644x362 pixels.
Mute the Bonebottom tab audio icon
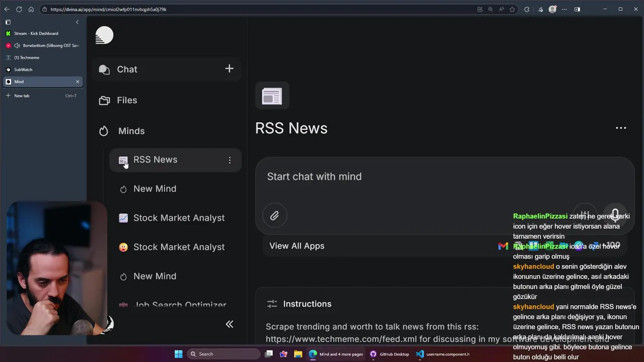click(17, 45)
